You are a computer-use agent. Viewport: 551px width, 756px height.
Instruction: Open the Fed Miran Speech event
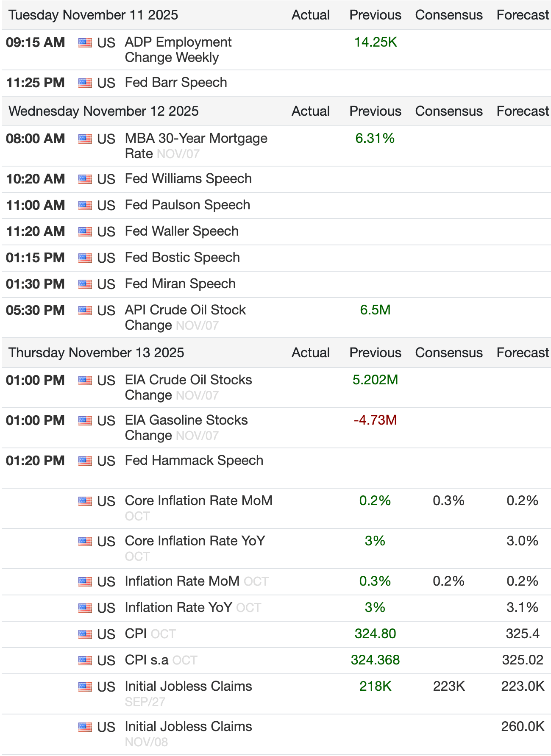180,284
